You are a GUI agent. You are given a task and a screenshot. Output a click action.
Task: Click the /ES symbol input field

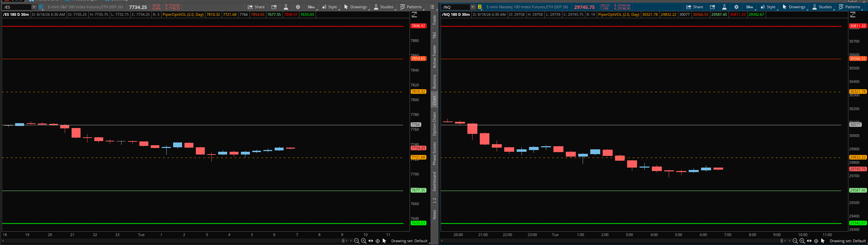pos(17,7)
